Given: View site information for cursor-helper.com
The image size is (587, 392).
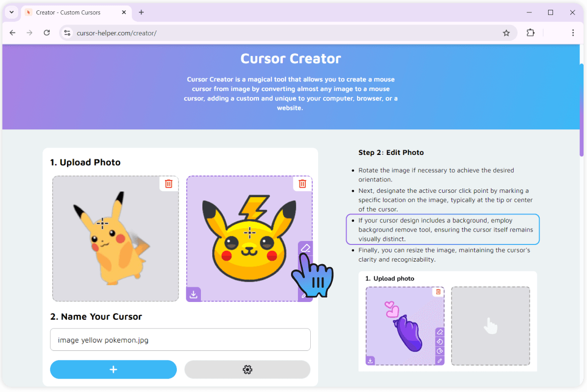Looking at the screenshot, I should [67, 33].
